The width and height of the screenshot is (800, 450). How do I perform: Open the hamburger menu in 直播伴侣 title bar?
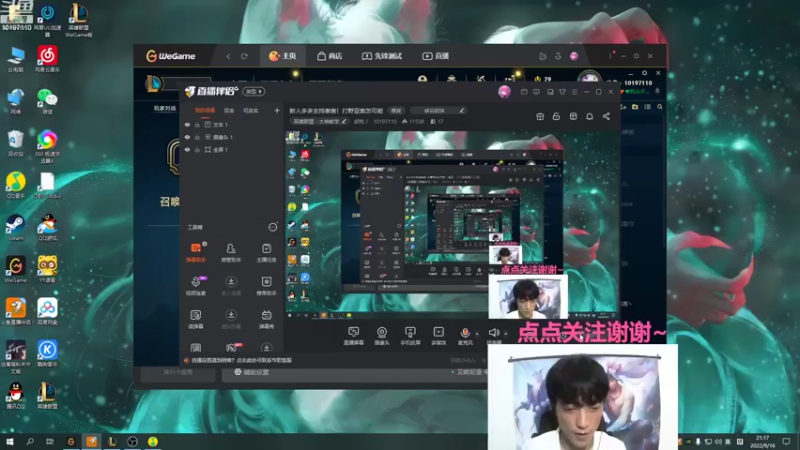pos(574,92)
